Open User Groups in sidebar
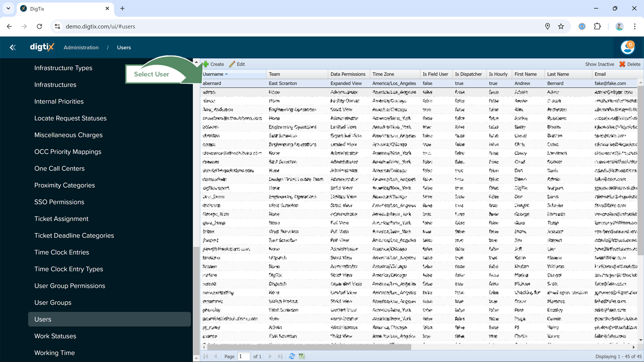 [53, 302]
